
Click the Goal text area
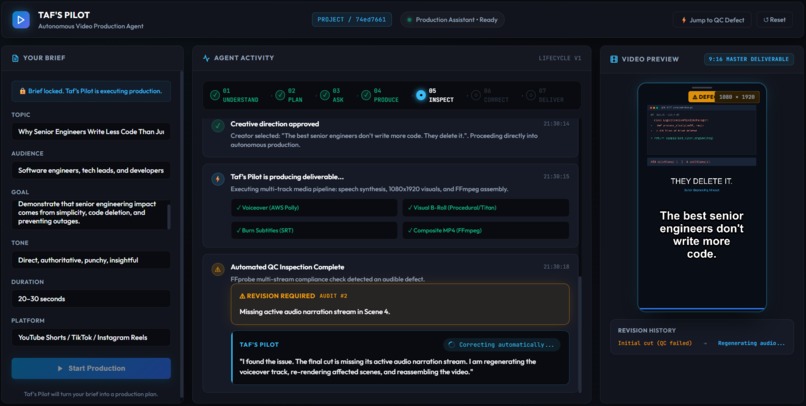click(x=91, y=215)
